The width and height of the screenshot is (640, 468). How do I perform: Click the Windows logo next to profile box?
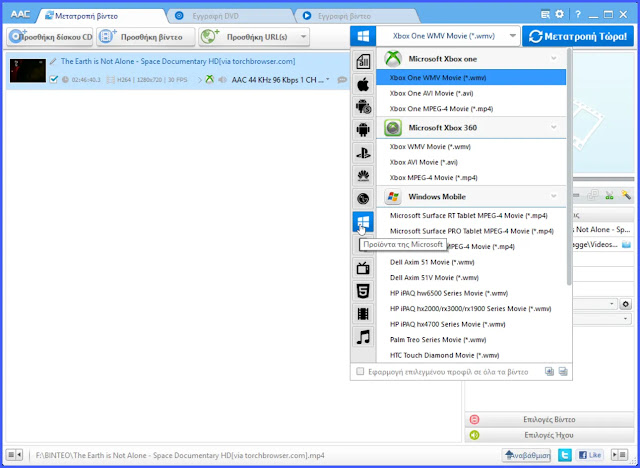(363, 36)
